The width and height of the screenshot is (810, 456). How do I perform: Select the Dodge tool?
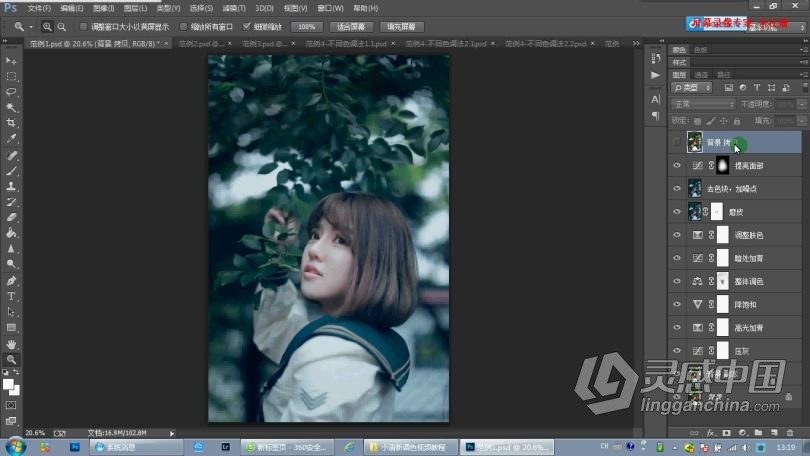(x=11, y=264)
